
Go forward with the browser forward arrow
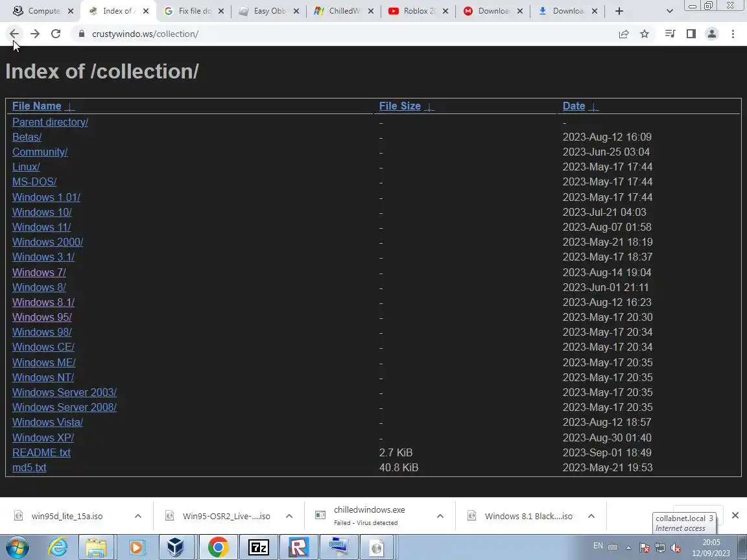coord(35,34)
